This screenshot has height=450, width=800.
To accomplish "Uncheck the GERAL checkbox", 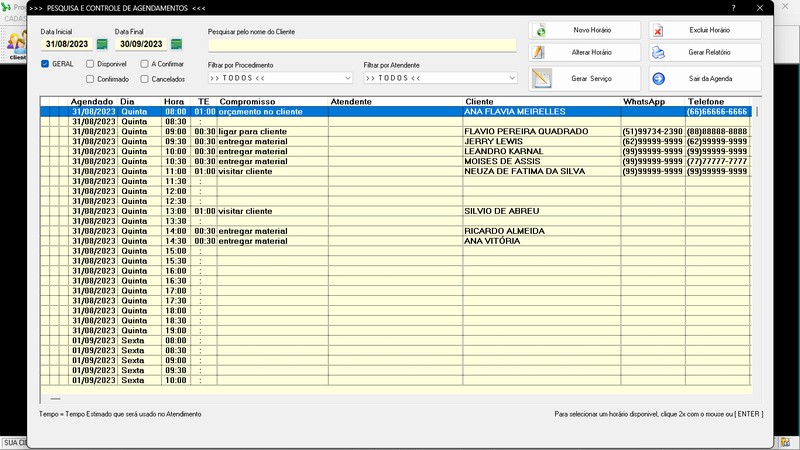I will (46, 63).
